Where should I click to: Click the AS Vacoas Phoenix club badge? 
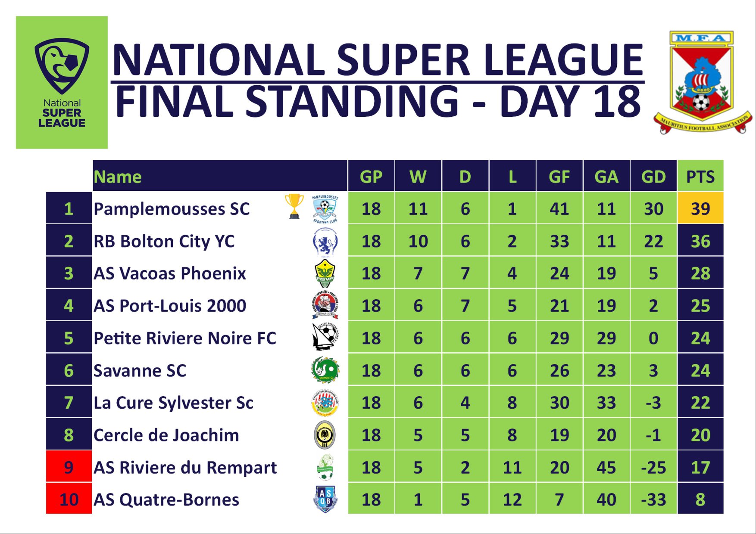325,274
